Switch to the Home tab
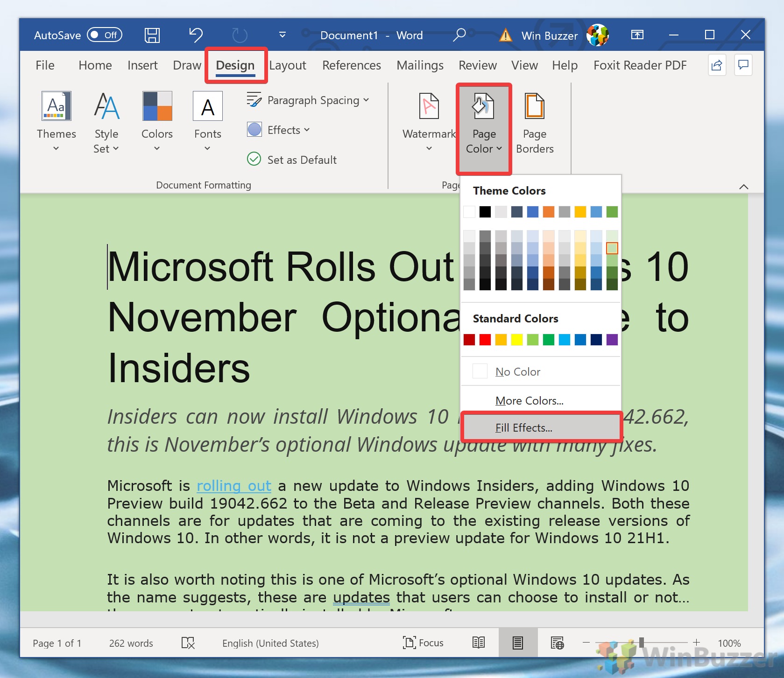Screen dimensions: 784x678 [95, 65]
